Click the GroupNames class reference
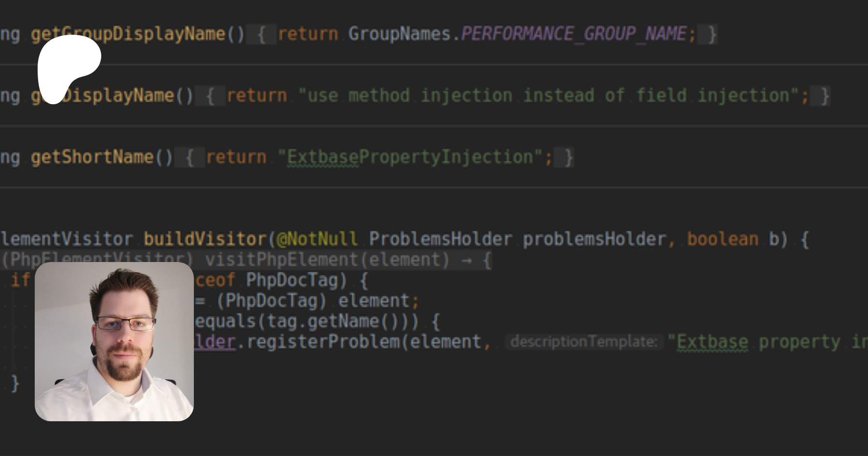The width and height of the screenshot is (868, 456). (x=399, y=34)
